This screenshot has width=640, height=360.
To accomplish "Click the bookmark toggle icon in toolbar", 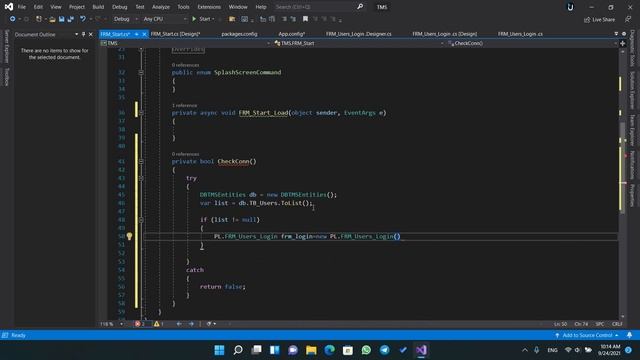I will click(305, 19).
